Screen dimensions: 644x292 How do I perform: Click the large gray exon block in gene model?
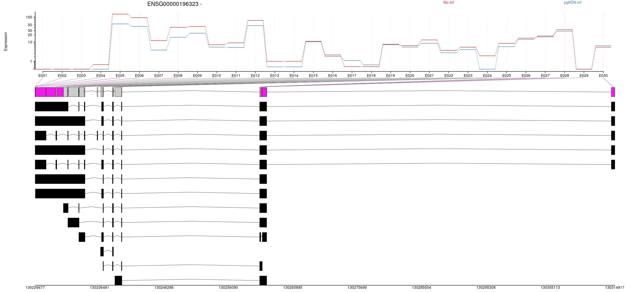pyautogui.click(x=73, y=92)
